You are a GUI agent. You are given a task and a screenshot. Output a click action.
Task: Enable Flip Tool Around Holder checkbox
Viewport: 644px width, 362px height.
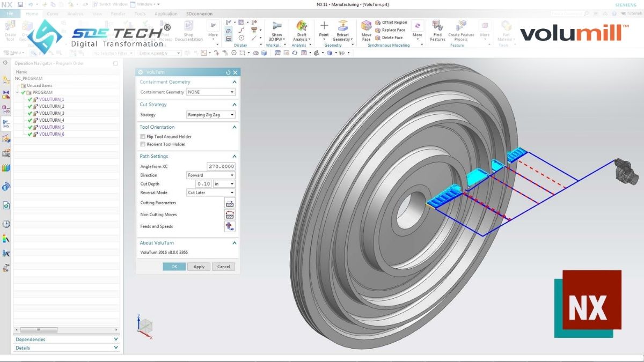143,137
